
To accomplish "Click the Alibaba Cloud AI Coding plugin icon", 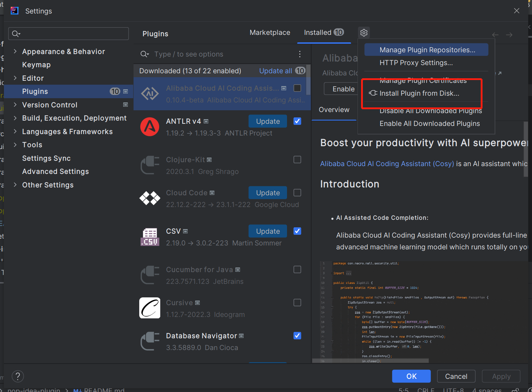I will coord(150,94).
